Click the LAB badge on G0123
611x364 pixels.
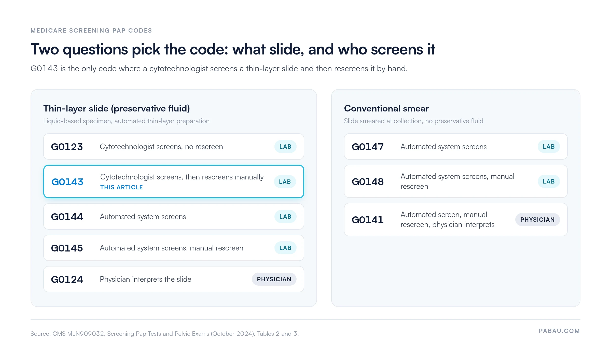pyautogui.click(x=285, y=147)
